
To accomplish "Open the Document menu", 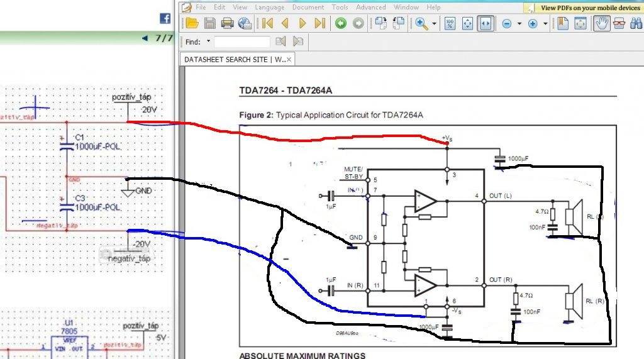I will [x=308, y=7].
